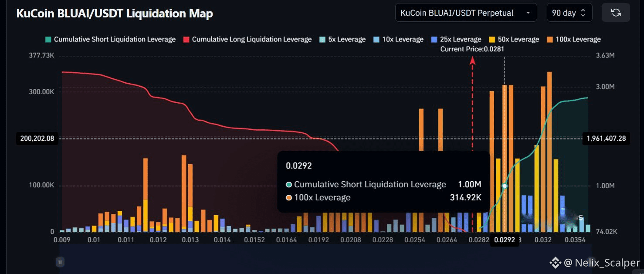Click the 0.0192 x-axis price label
Screen dimensions: 644x274
(x=319, y=240)
